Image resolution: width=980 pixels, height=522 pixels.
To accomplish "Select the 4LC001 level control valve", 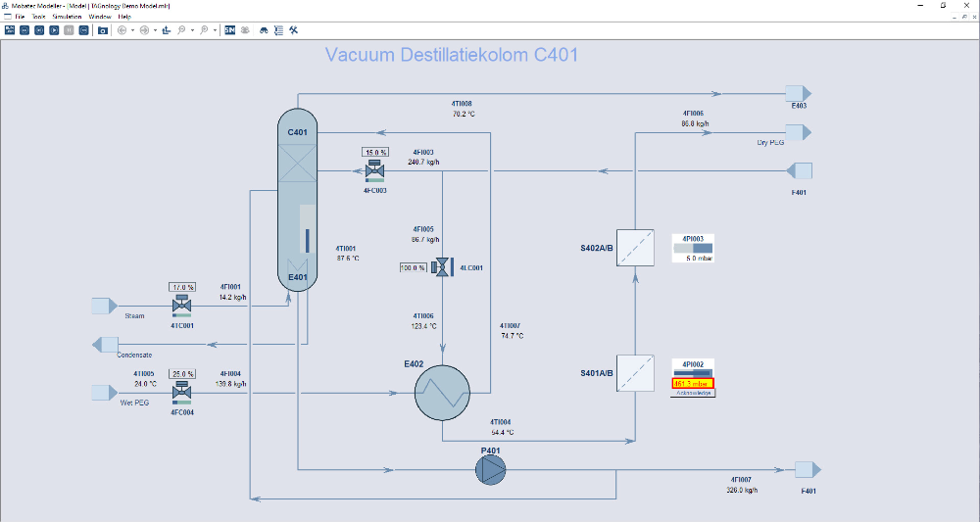I will pyautogui.click(x=443, y=267).
